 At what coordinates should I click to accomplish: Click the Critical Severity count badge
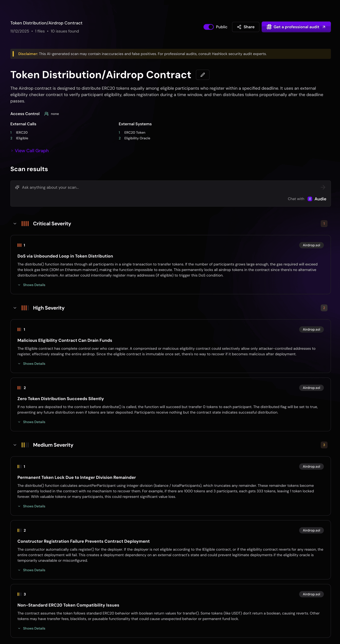[324, 223]
